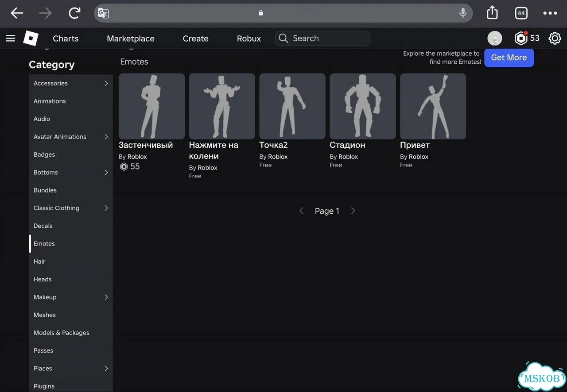Click the Get More button

click(509, 58)
